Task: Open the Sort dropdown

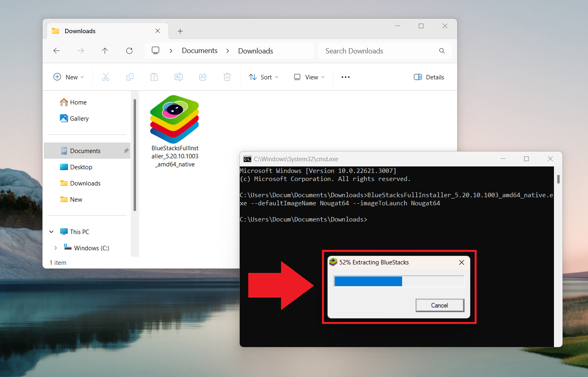Action: pyautogui.click(x=264, y=77)
